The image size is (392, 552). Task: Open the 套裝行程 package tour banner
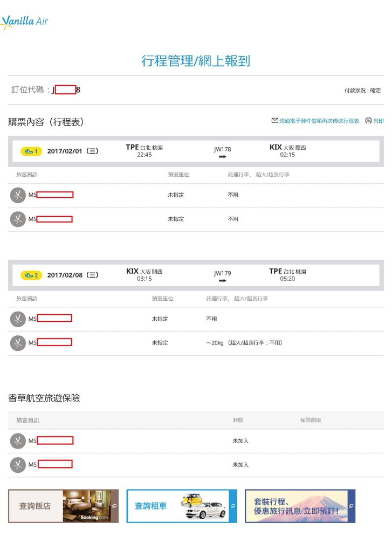point(300,506)
